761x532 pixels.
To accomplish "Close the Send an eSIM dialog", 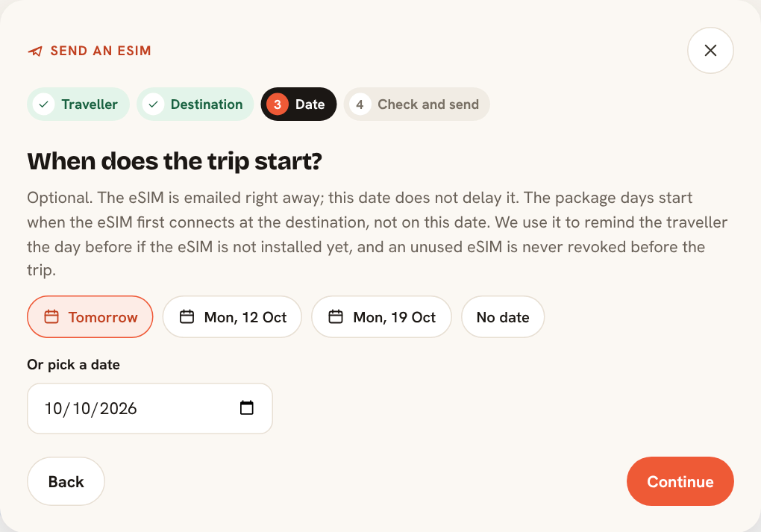I will 710,51.
